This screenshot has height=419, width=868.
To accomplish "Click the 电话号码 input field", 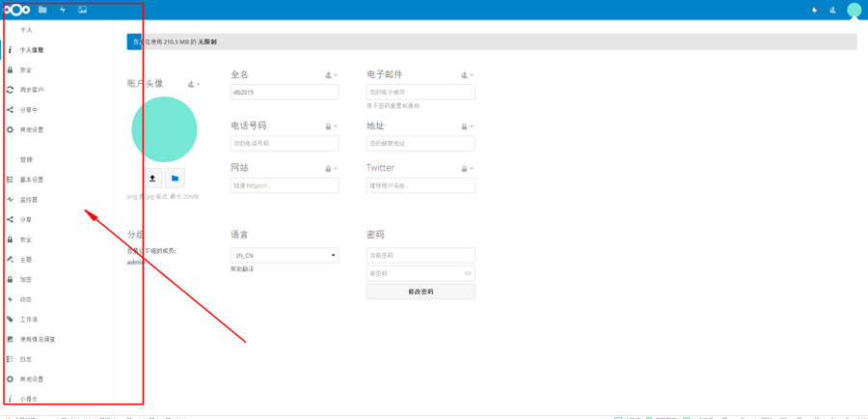I will 285,143.
